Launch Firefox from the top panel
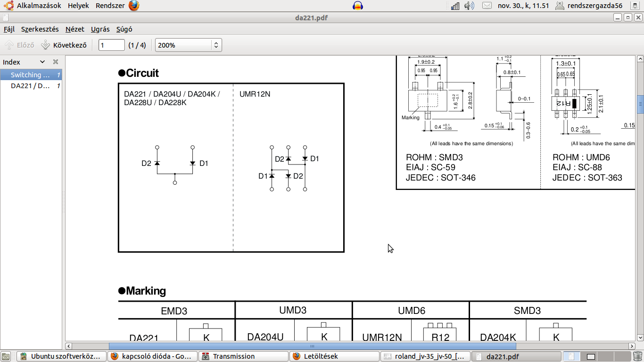Screen dimensions: 644x362 (134, 6)
